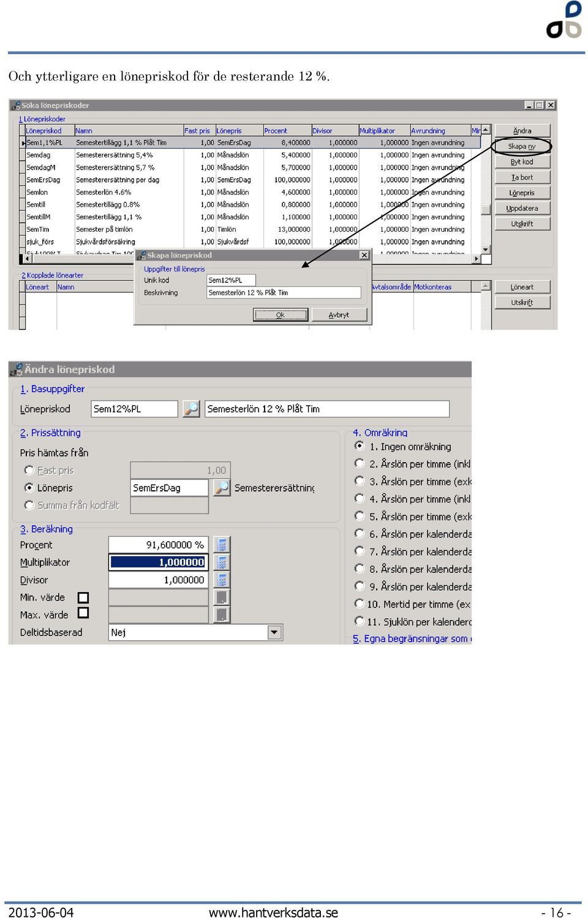Click the Beskrivning field in the dialog
Viewport: 588px width, 918px height.
[284, 293]
